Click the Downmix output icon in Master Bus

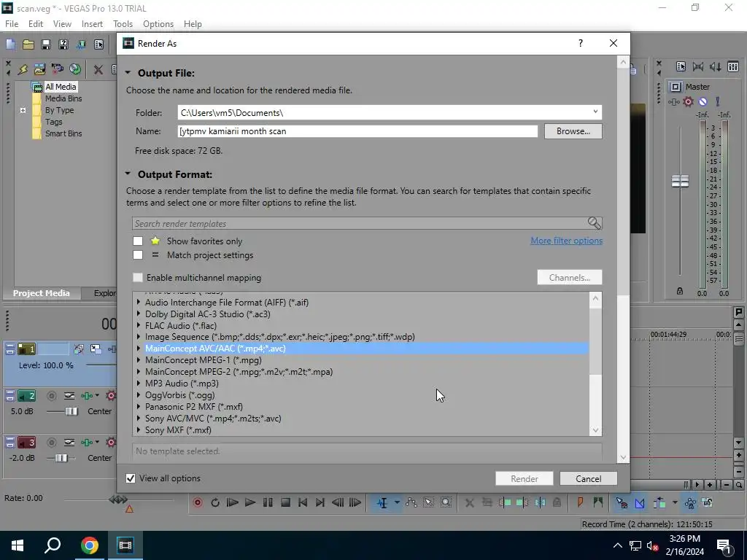[698, 66]
